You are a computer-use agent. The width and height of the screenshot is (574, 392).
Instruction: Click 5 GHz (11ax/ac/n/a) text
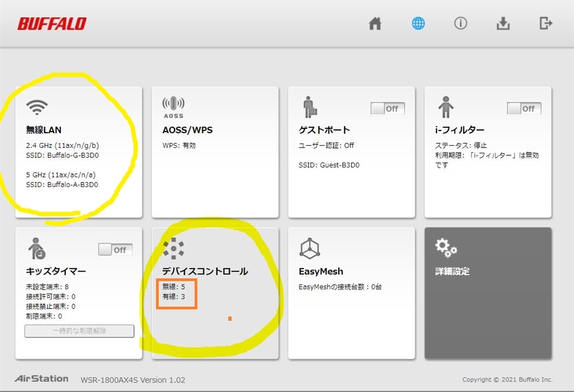click(61, 175)
